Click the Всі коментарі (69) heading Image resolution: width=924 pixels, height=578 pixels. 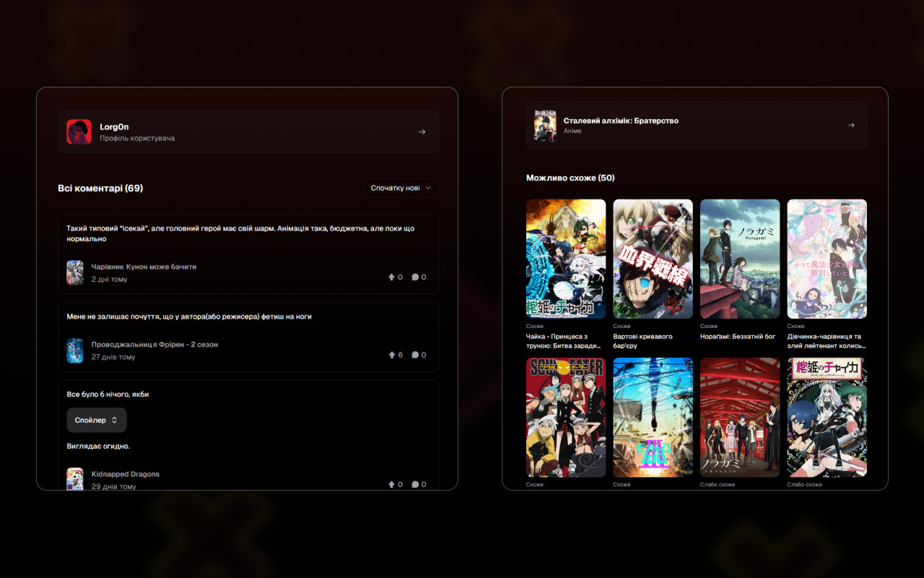click(100, 188)
